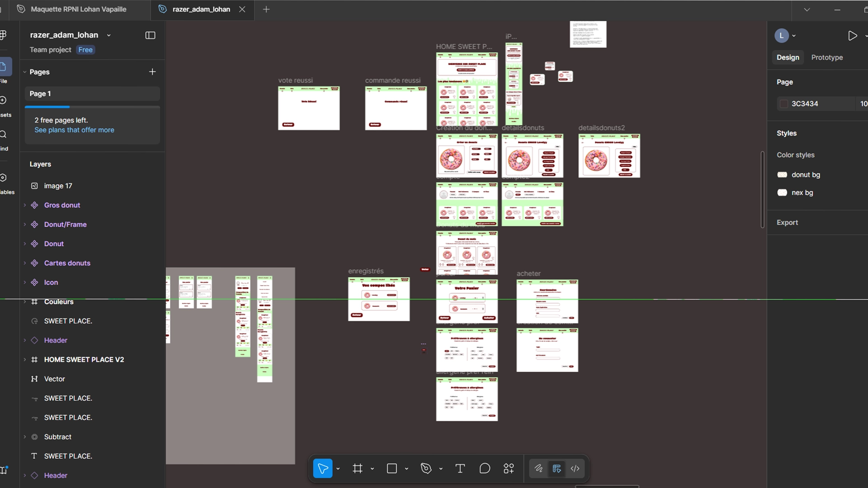This screenshot has height=488, width=868.
Task: Close the razer_adam_lohan tab
Action: click(242, 9)
